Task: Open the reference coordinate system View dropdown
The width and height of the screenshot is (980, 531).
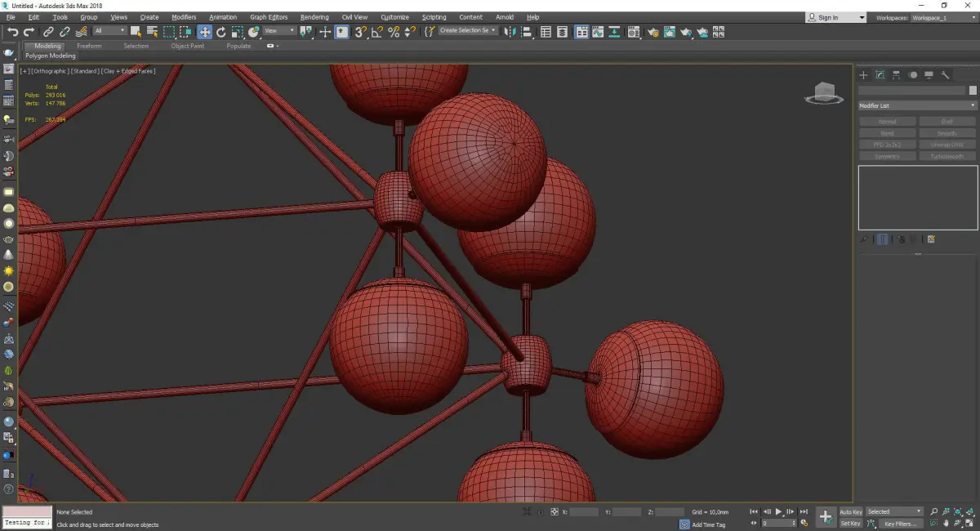Action: pyautogui.click(x=279, y=31)
